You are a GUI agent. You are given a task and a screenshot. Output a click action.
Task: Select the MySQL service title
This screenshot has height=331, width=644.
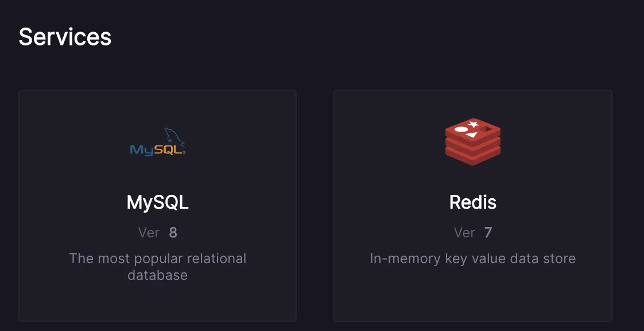tap(157, 202)
